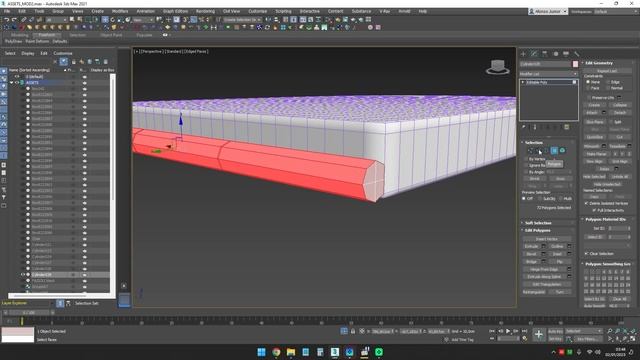The image size is (640, 360).
Task: Click the Pin Stack icon below the modifier stack
Action: (x=524, y=127)
